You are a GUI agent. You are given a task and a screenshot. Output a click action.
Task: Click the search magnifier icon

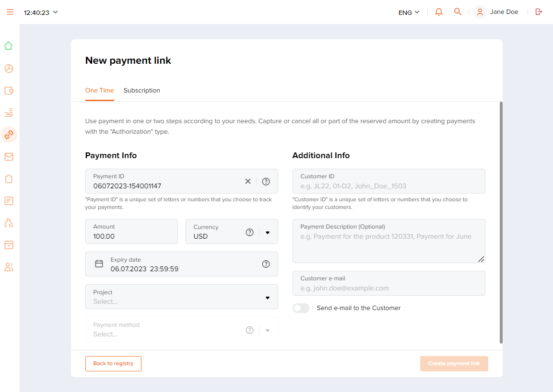click(458, 12)
